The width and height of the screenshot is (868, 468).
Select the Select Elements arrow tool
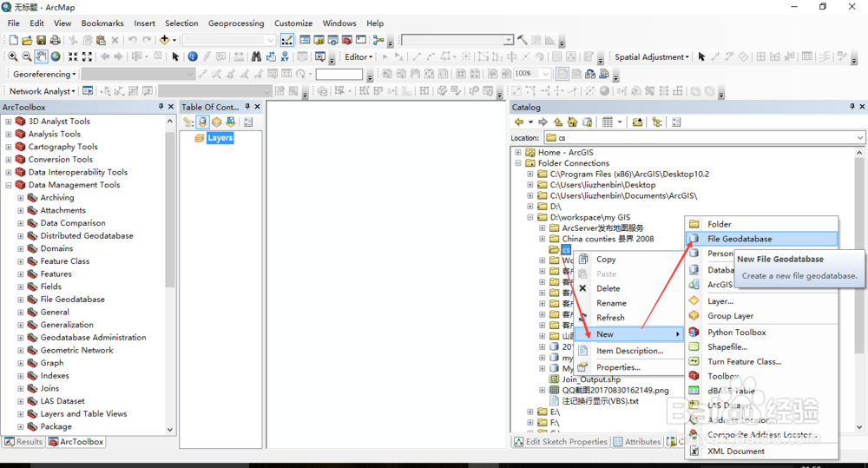(x=175, y=56)
